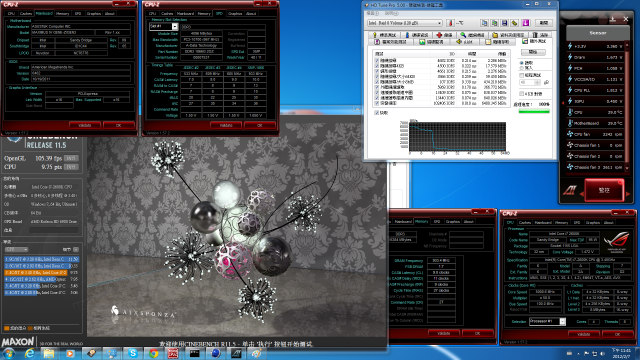The height and width of the screenshot is (360, 640).
Task: Click the exit button at HD Tune toolbar right
Action: point(543,23)
